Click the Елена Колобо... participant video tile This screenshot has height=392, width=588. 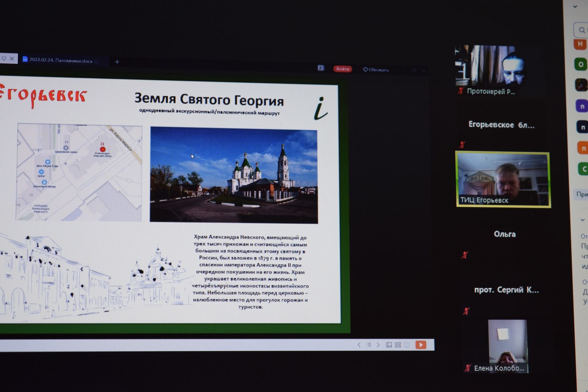[507, 346]
